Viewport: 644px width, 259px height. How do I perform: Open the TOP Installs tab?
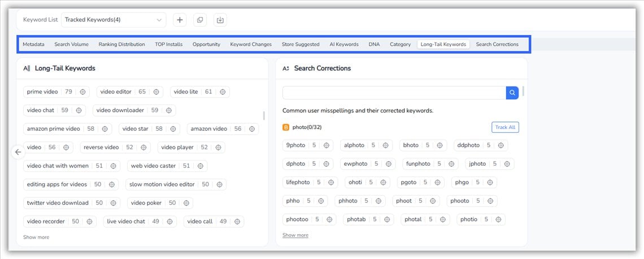pos(169,45)
